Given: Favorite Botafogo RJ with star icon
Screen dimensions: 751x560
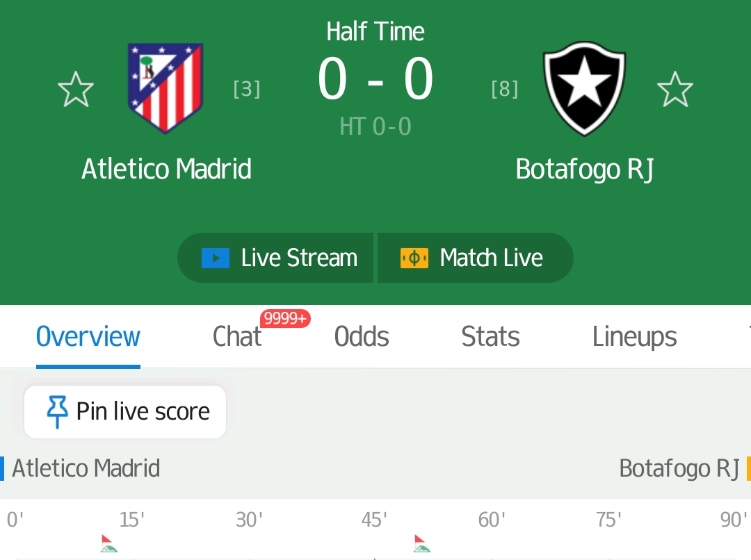Looking at the screenshot, I should pyautogui.click(x=675, y=89).
